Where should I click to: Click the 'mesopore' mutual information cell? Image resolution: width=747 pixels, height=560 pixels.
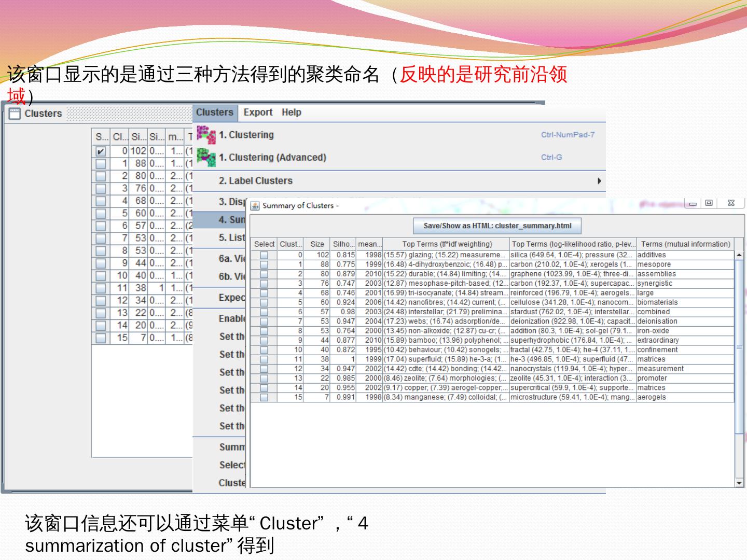tap(685, 264)
